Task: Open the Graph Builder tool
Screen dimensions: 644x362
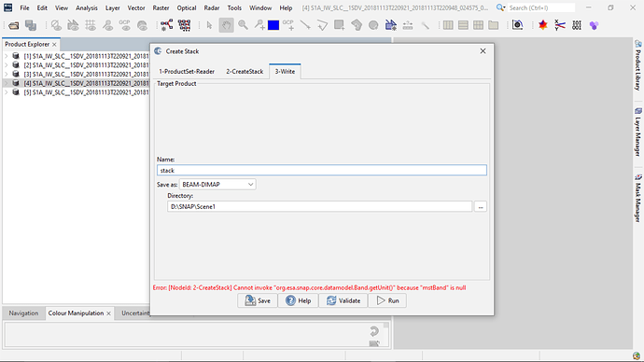Action: pyautogui.click(x=166, y=25)
